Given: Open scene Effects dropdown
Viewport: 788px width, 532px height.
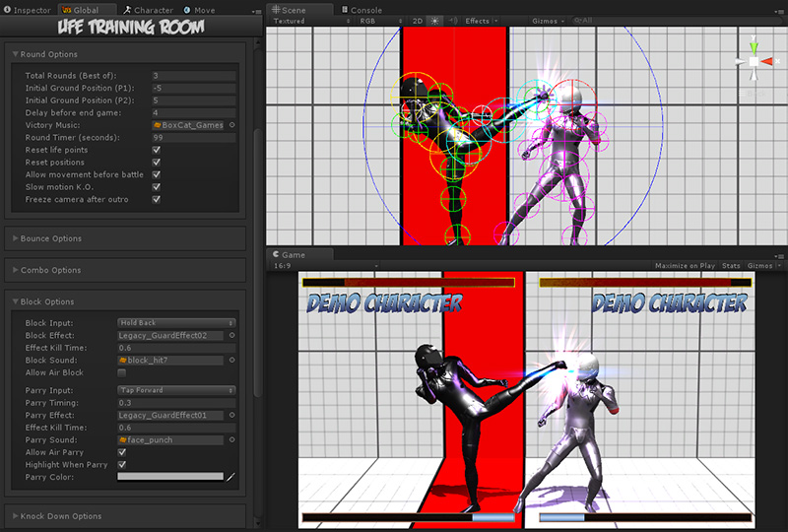Looking at the screenshot, I should coord(481,21).
